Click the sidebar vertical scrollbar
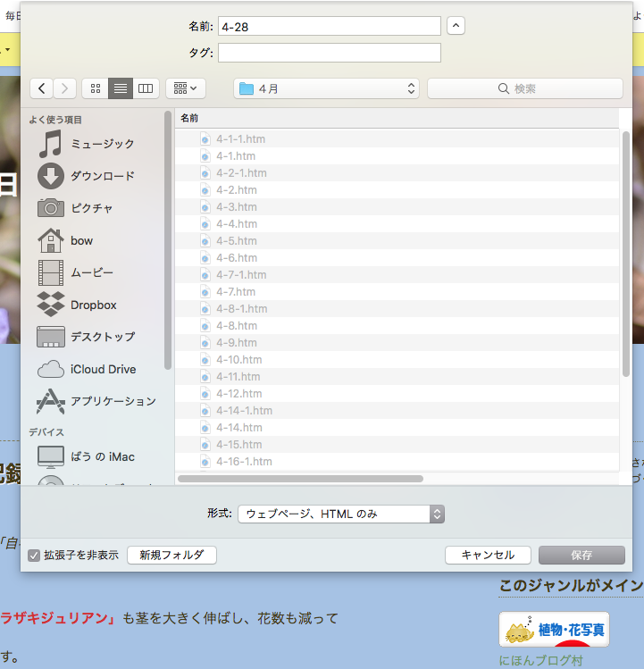This screenshot has height=669, width=644. [168, 240]
